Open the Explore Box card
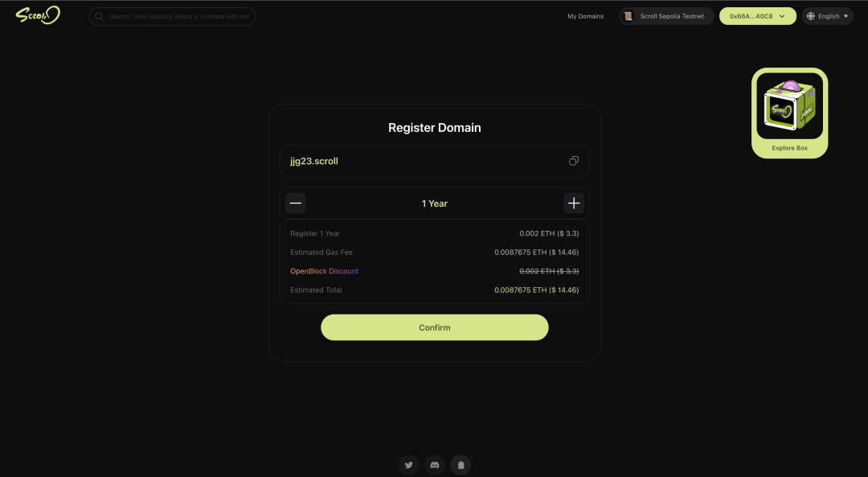Image resolution: width=868 pixels, height=477 pixels. pyautogui.click(x=789, y=113)
